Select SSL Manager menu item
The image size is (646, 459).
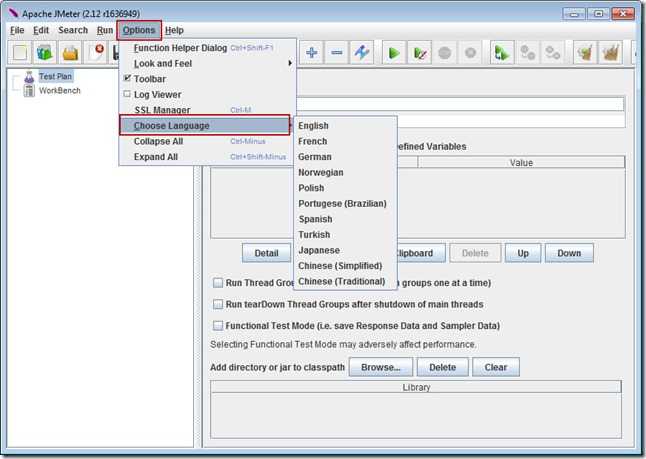(x=208, y=110)
